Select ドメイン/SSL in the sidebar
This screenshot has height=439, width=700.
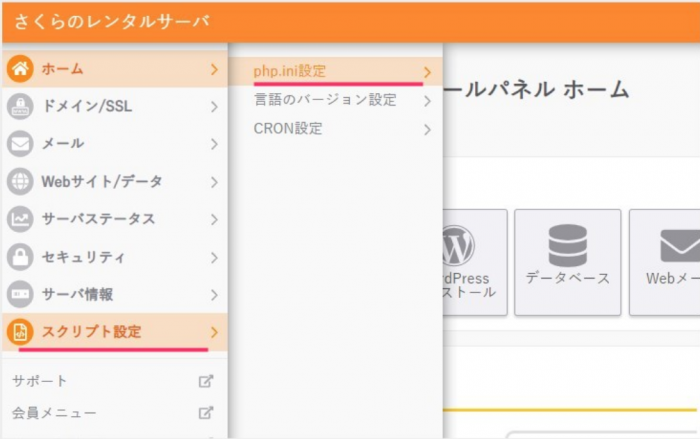[x=115, y=106]
